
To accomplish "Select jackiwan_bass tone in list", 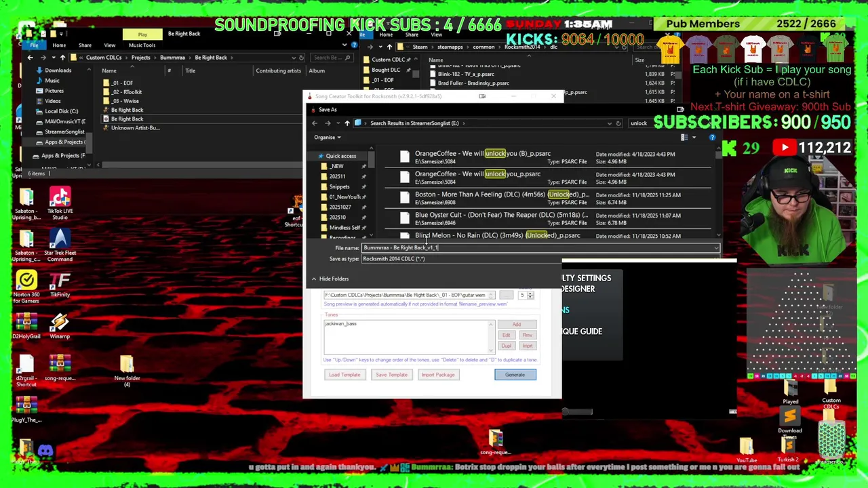I will 340,324.
